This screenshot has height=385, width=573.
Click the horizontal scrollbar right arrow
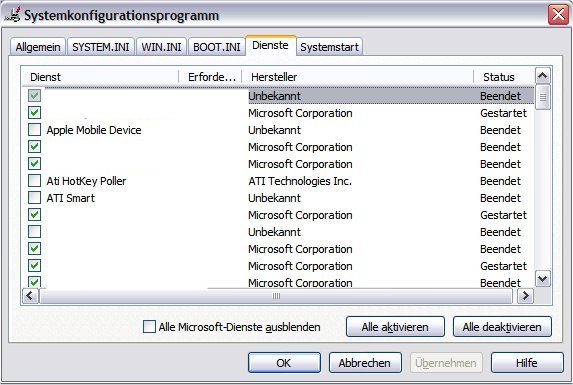[x=525, y=296]
